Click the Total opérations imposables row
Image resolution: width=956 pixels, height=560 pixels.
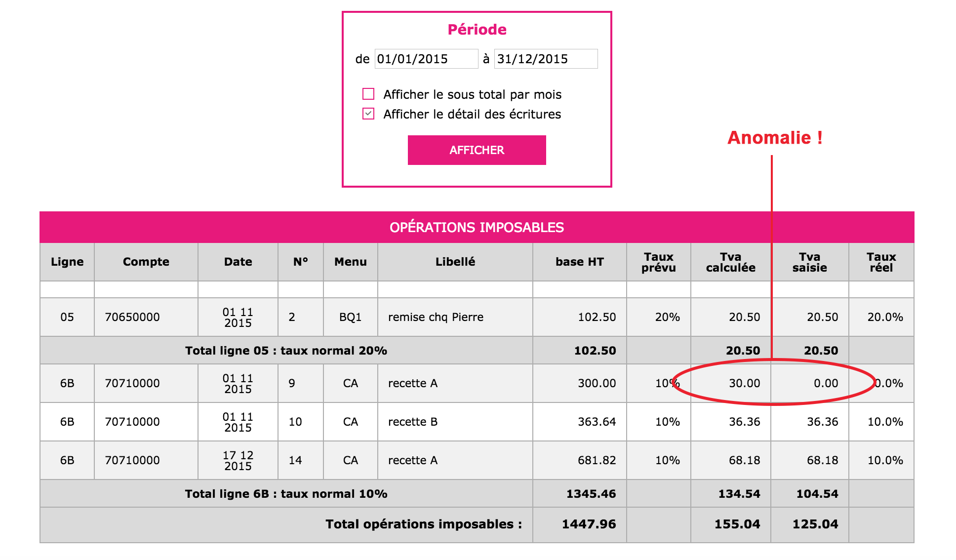click(477, 525)
